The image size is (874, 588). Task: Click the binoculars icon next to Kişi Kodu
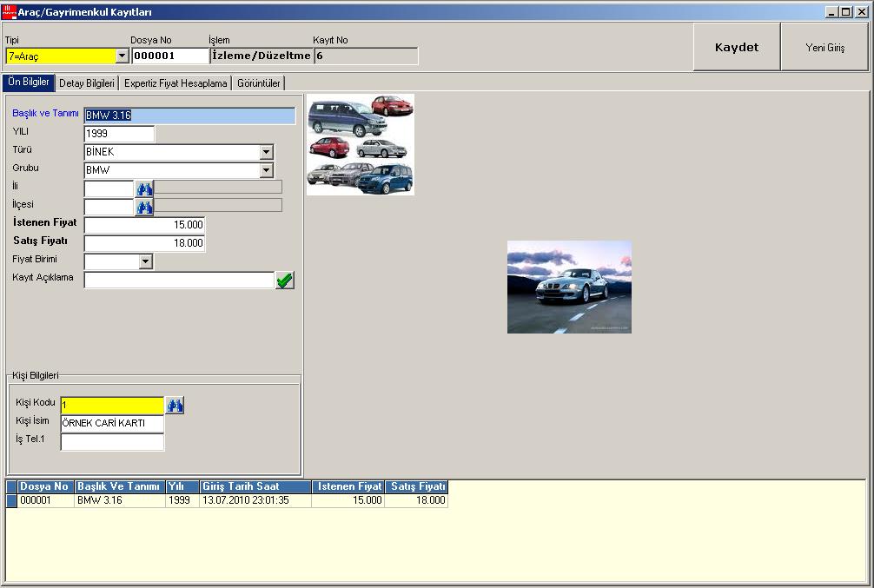(175, 406)
